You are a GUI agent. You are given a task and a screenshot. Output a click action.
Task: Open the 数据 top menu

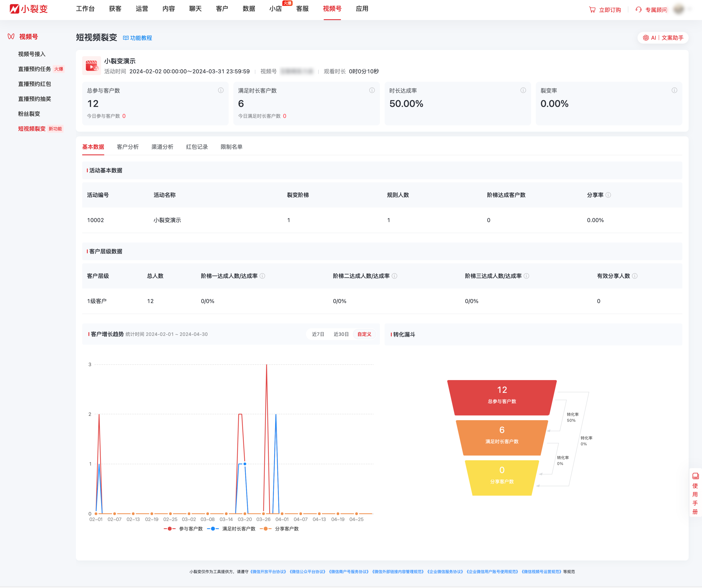249,9
